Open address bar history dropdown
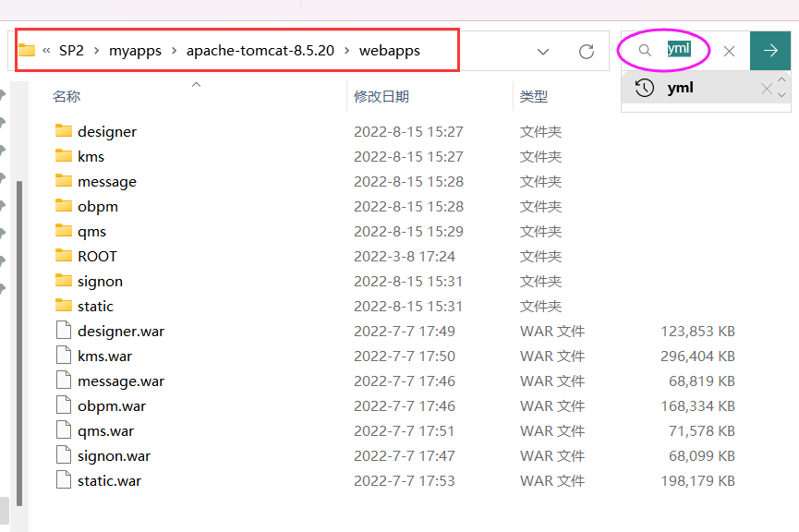The image size is (799, 532). tap(543, 52)
